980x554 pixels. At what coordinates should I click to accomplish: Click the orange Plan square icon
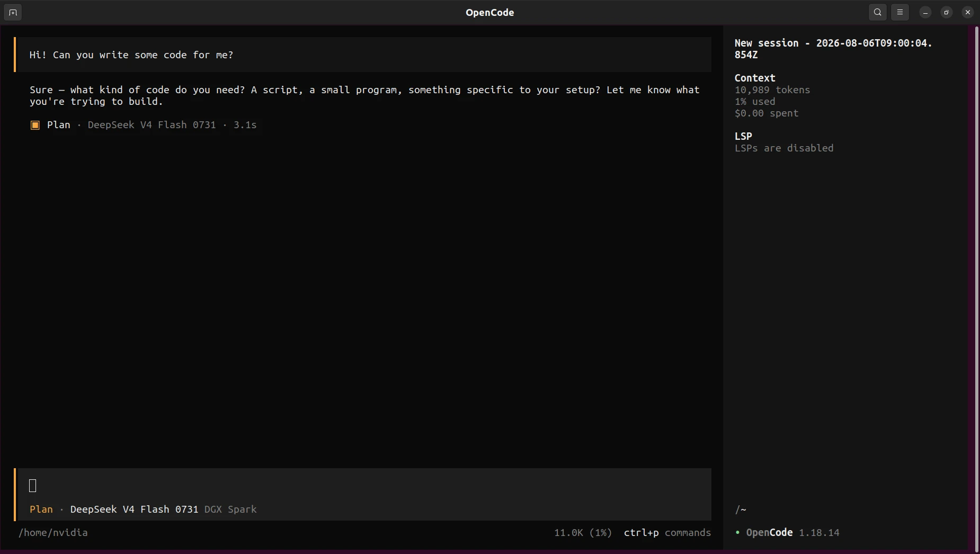click(35, 125)
